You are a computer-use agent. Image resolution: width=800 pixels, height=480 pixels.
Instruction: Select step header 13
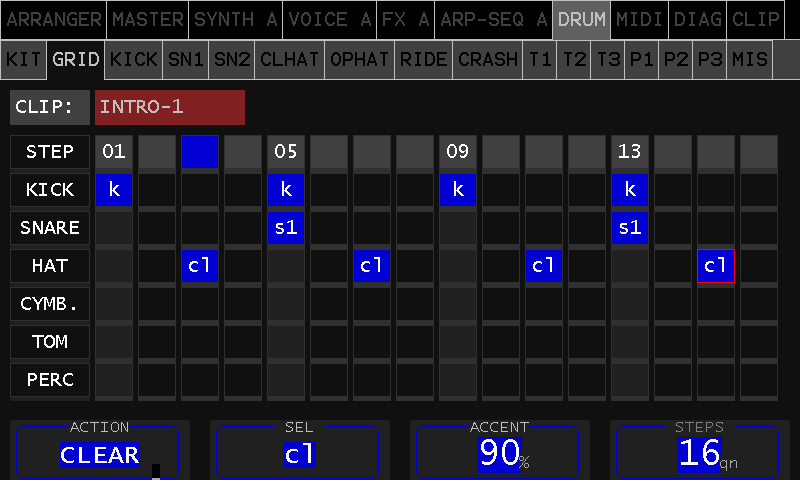pos(630,151)
